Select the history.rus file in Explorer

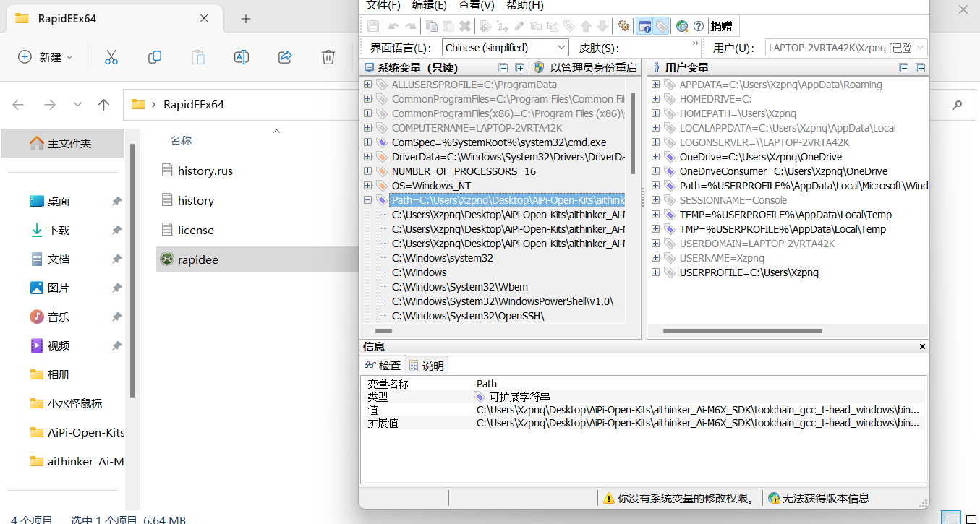[205, 171]
